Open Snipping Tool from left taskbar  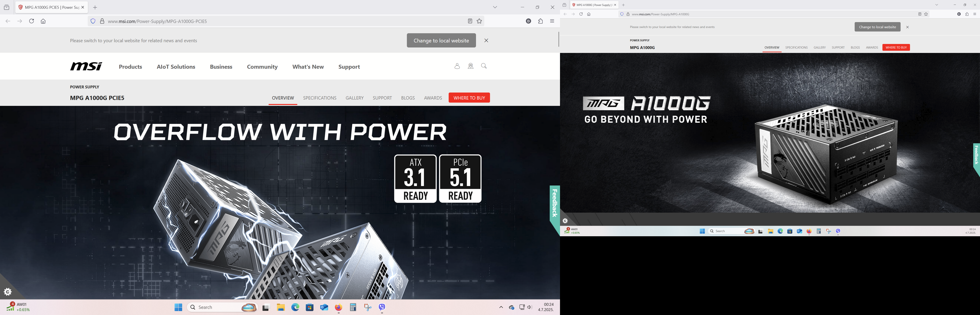[367, 307]
